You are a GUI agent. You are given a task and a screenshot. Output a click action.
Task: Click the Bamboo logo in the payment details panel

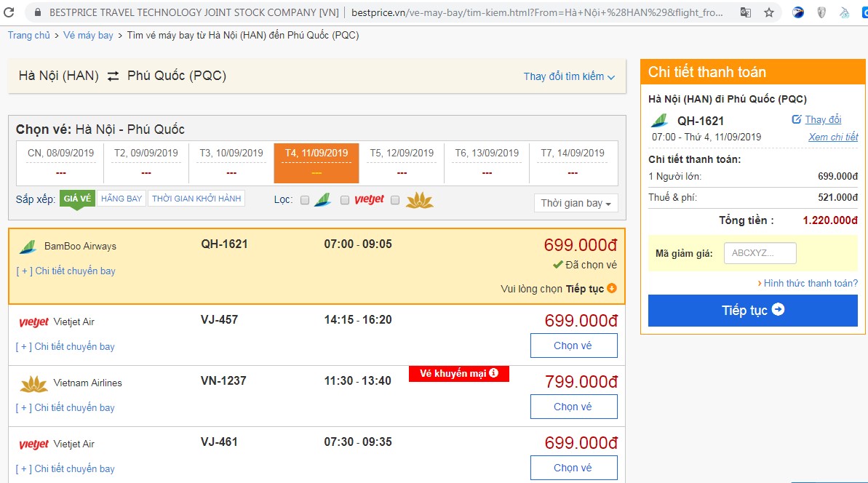658,120
